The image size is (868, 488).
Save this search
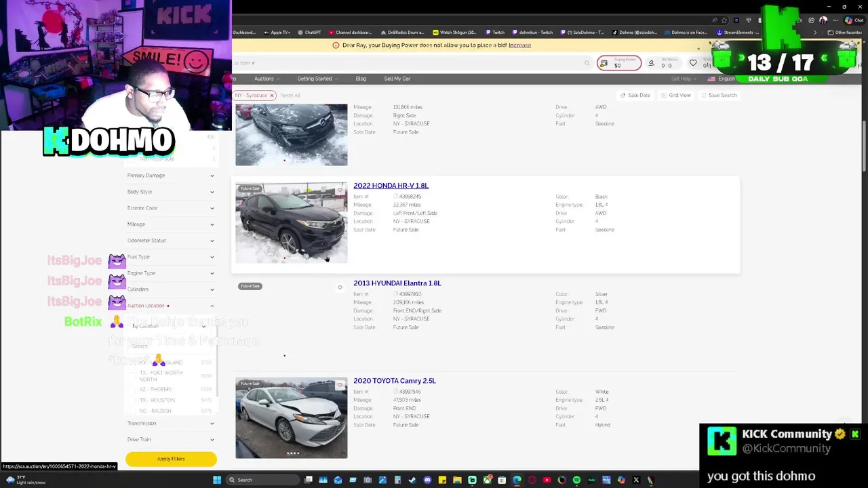(719, 96)
